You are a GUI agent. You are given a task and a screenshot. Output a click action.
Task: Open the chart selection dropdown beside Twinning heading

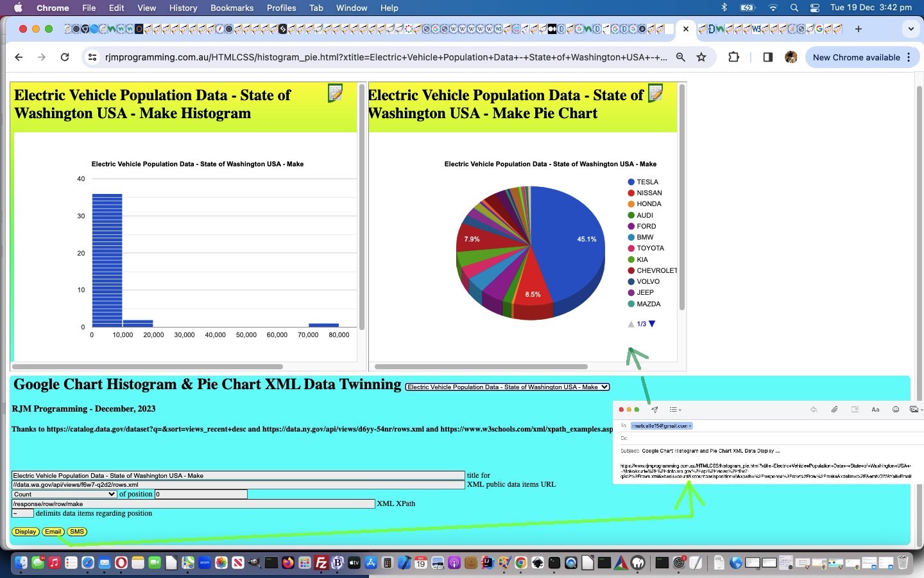click(507, 387)
